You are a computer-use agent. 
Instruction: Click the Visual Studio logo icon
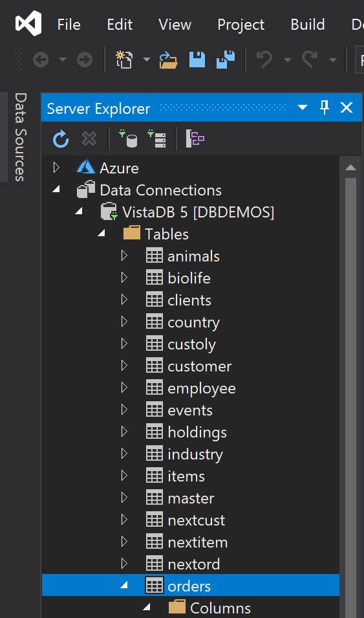pyautogui.click(x=28, y=24)
